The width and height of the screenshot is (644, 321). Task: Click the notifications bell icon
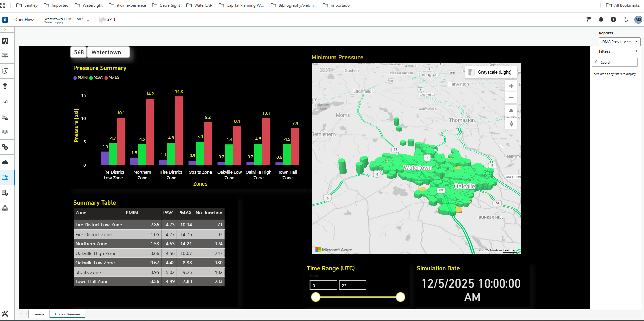601,20
